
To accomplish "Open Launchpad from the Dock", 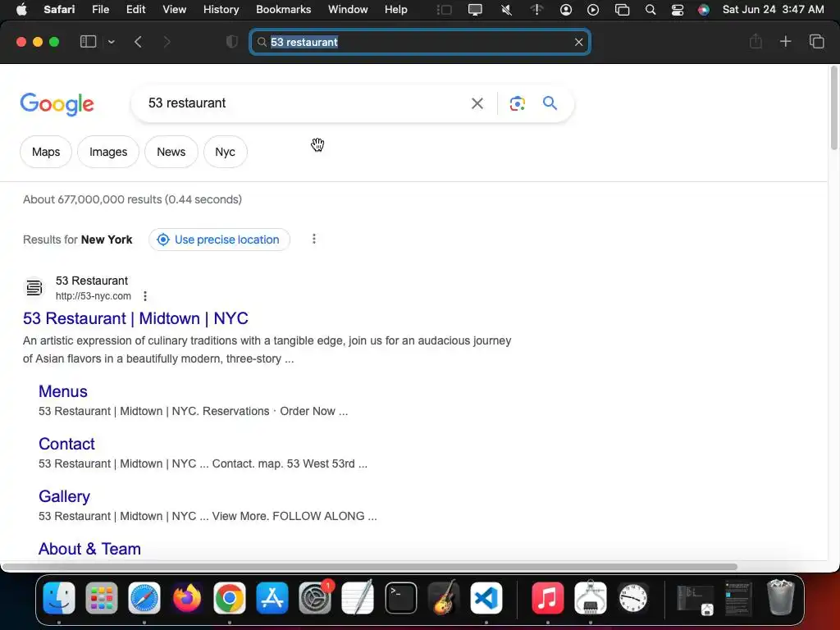I will (101, 598).
